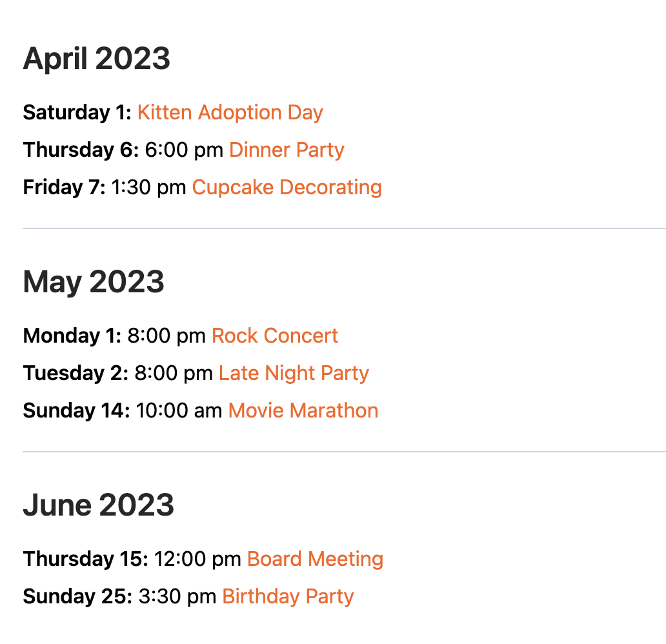The height and width of the screenshot is (644, 666).
Task: Open the Dinner Party event link
Action: click(287, 150)
